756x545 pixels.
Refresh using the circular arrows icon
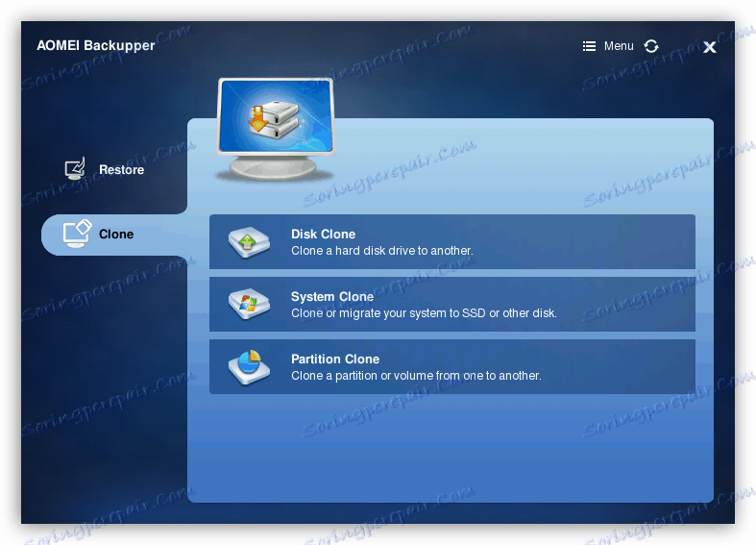click(x=651, y=46)
